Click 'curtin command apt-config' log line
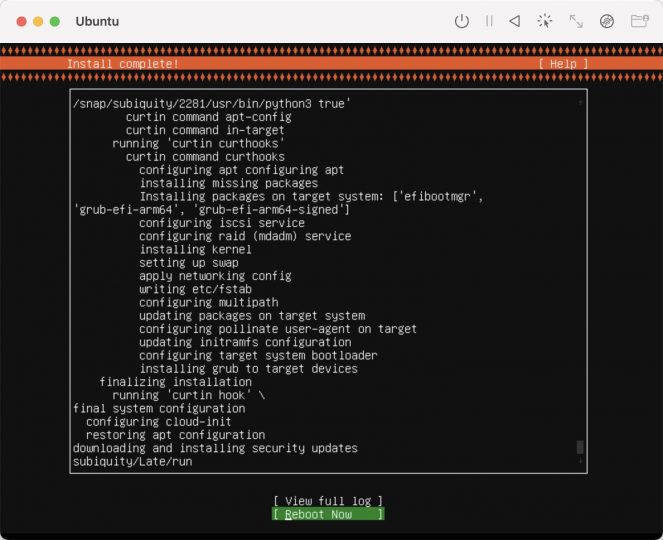 pos(209,117)
